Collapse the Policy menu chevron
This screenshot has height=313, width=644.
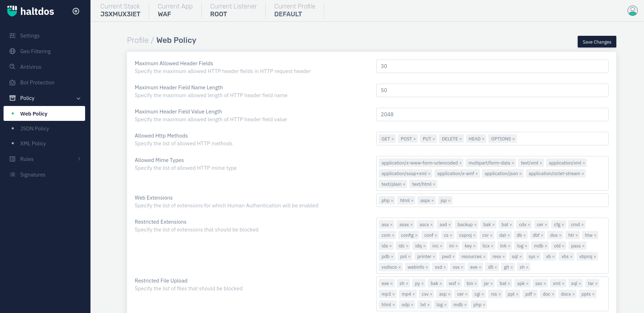(x=79, y=98)
